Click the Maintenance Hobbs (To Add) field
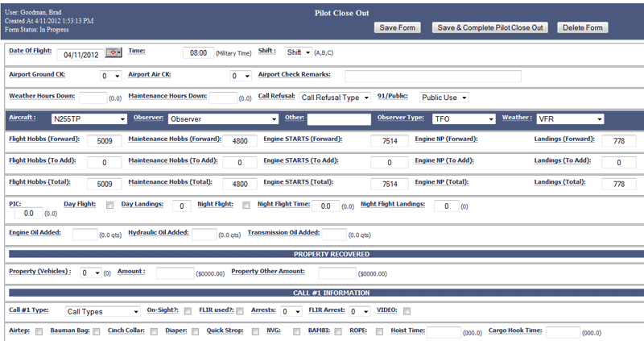 point(240,163)
